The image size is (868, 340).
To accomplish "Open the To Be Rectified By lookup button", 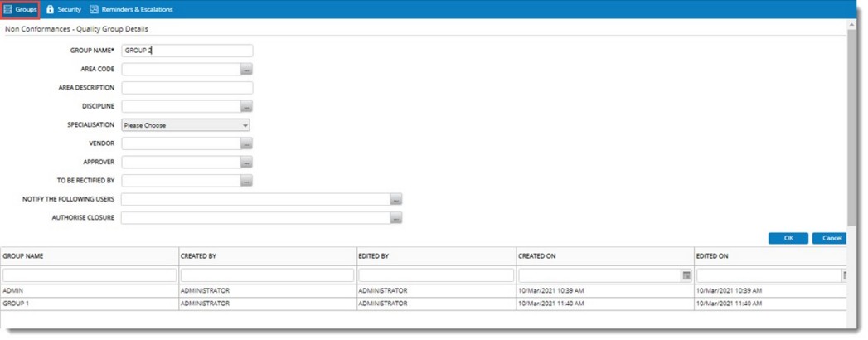I will [246, 181].
